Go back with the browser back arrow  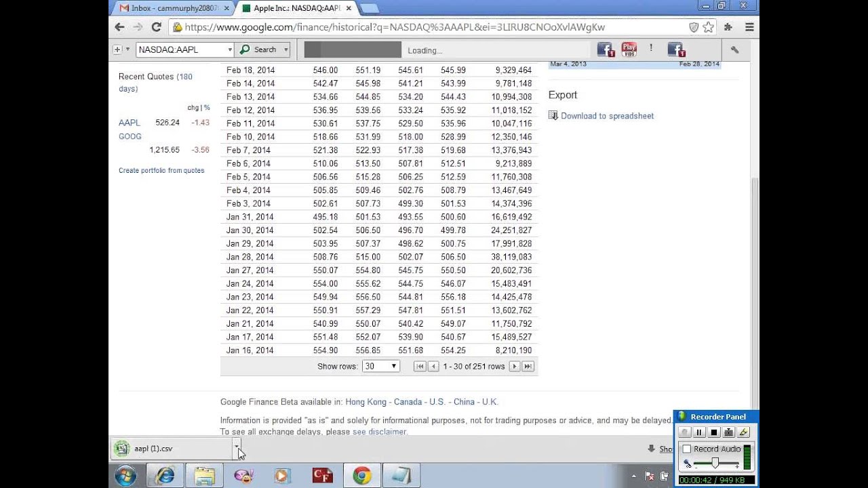click(120, 27)
